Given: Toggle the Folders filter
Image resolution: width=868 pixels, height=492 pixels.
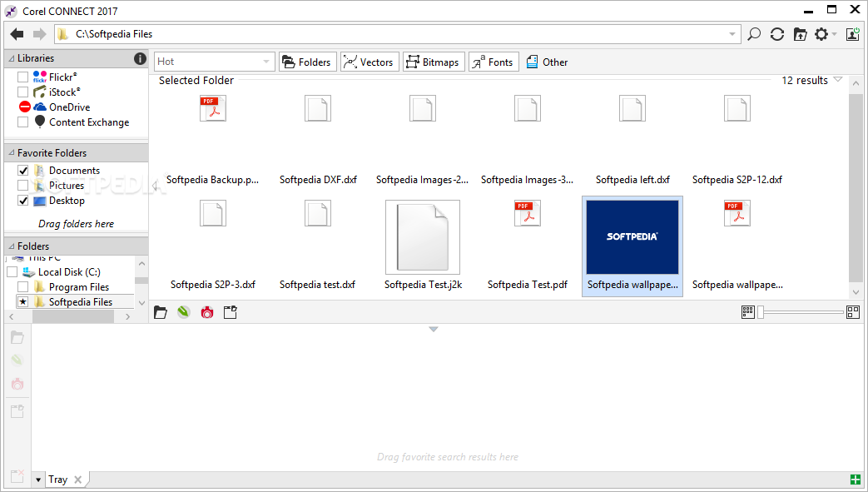Looking at the screenshot, I should pos(306,62).
